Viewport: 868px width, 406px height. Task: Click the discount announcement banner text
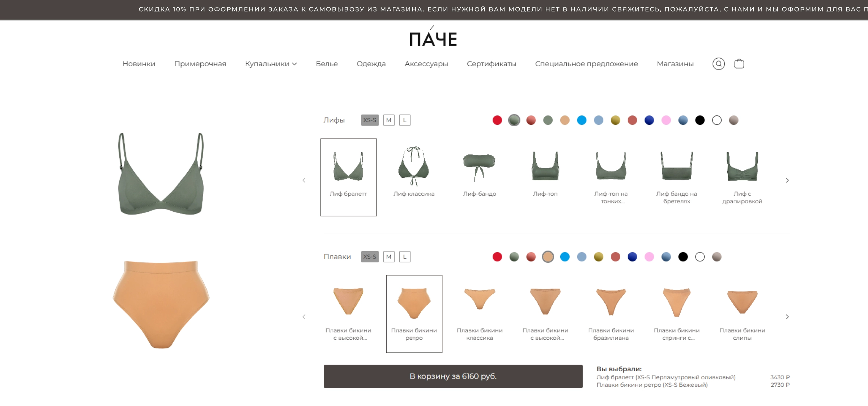click(x=503, y=9)
